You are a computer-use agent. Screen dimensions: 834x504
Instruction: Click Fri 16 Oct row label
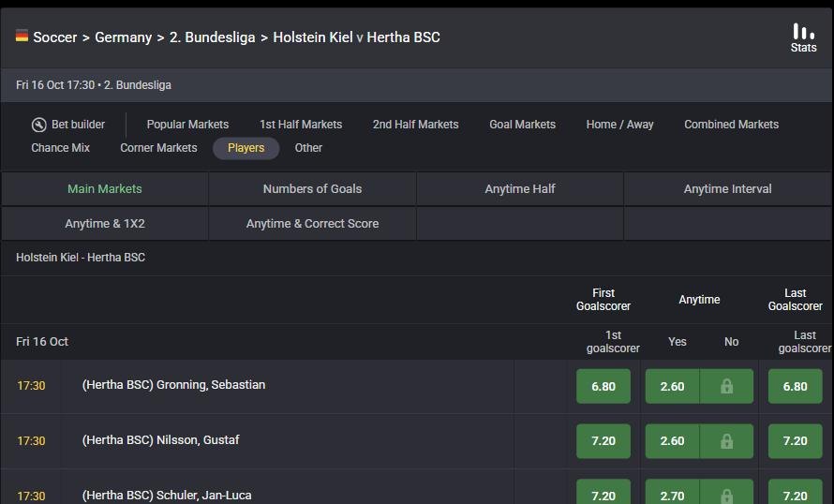[42, 342]
